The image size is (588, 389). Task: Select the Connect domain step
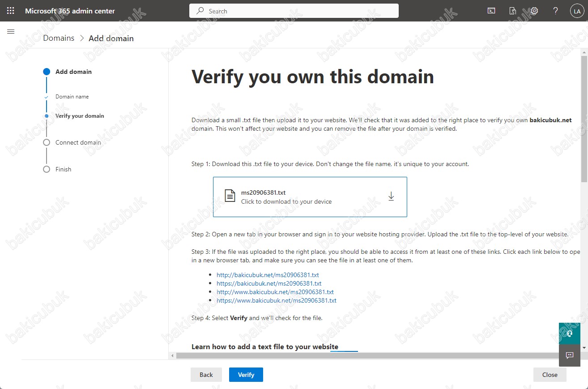click(x=78, y=142)
